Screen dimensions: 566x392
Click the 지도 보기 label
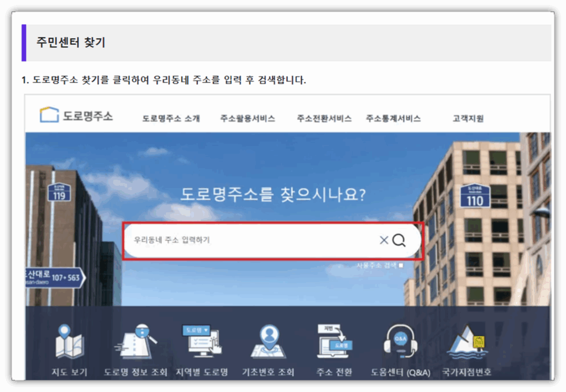pos(69,372)
